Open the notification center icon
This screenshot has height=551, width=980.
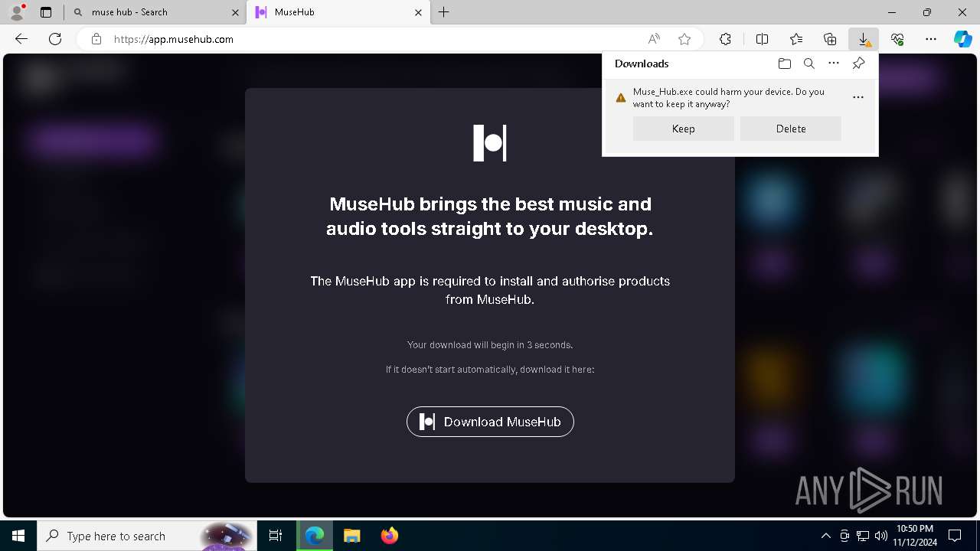(x=955, y=536)
